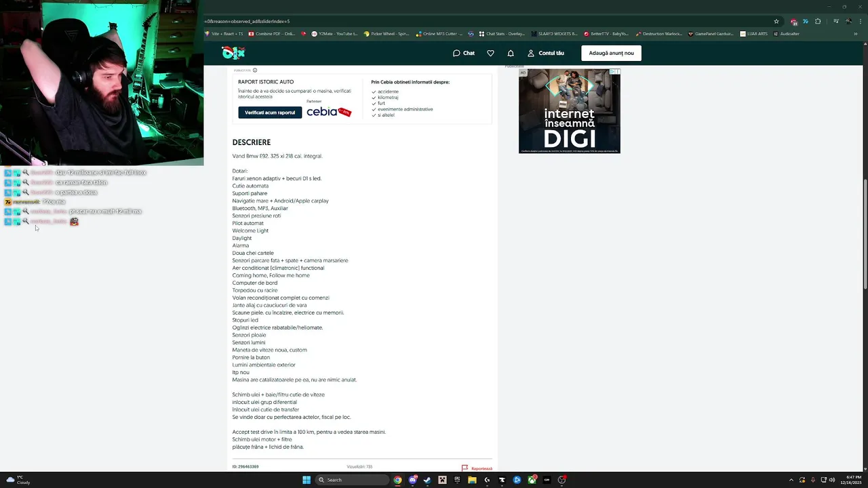
Task: Click Verificati acum raportul button
Action: point(270,113)
